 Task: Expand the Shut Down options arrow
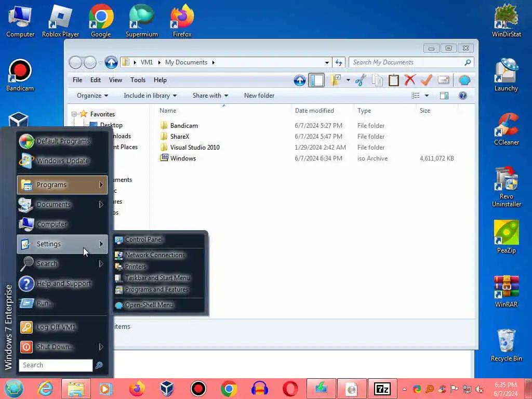tap(101, 347)
